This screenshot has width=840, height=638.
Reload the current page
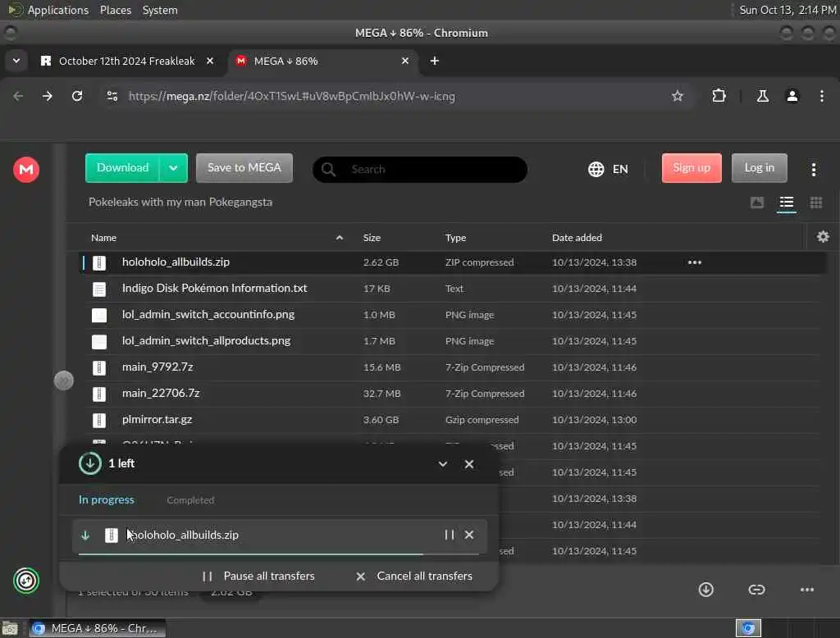coord(77,97)
